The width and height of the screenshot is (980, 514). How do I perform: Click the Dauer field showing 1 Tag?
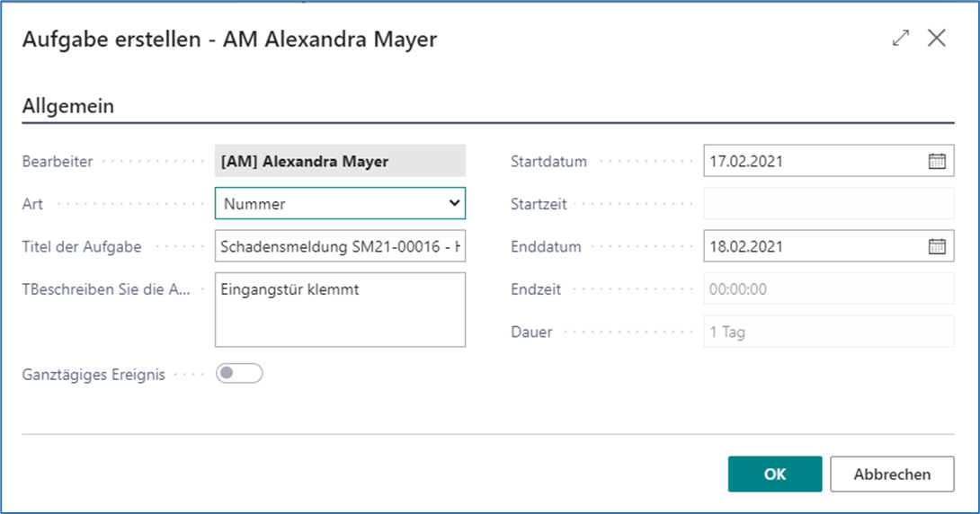pos(828,332)
